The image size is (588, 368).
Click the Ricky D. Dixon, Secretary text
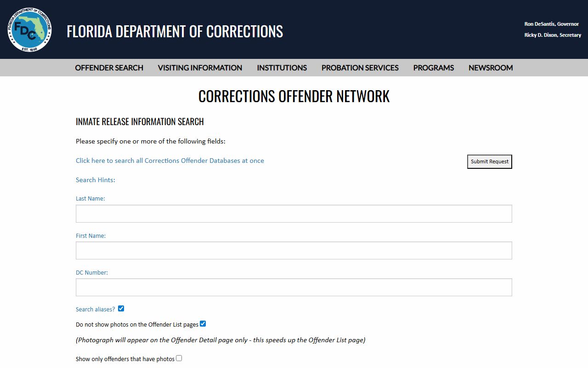pos(553,35)
